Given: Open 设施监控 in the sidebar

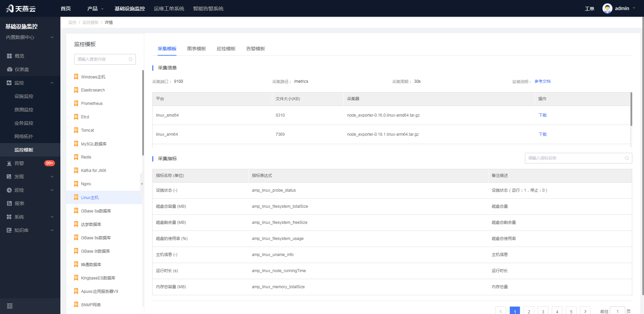Looking at the screenshot, I should click(24, 96).
